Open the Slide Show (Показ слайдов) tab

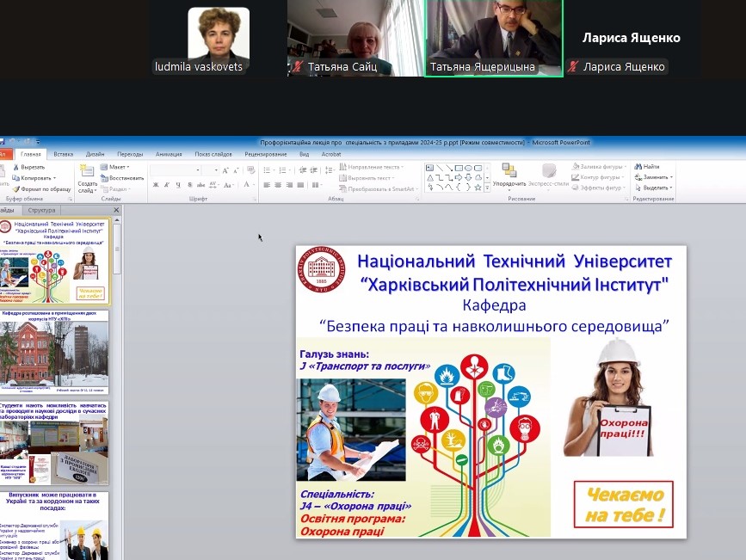click(x=213, y=154)
